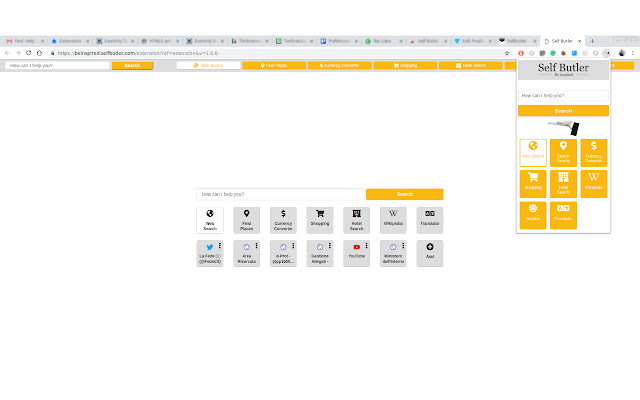The height and width of the screenshot is (400, 640).
Task: Select Currency Converter in popup
Action: [x=593, y=153]
